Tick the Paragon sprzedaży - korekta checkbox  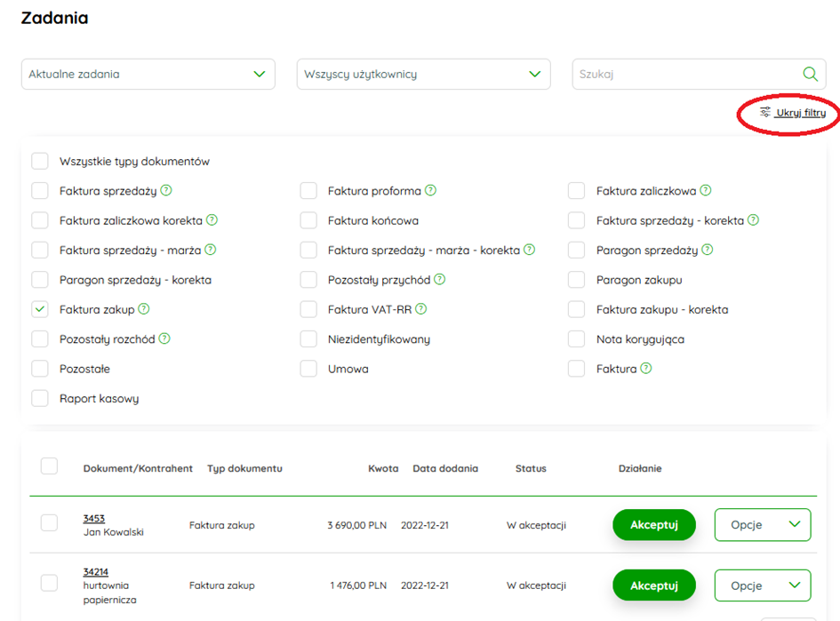pos(40,280)
